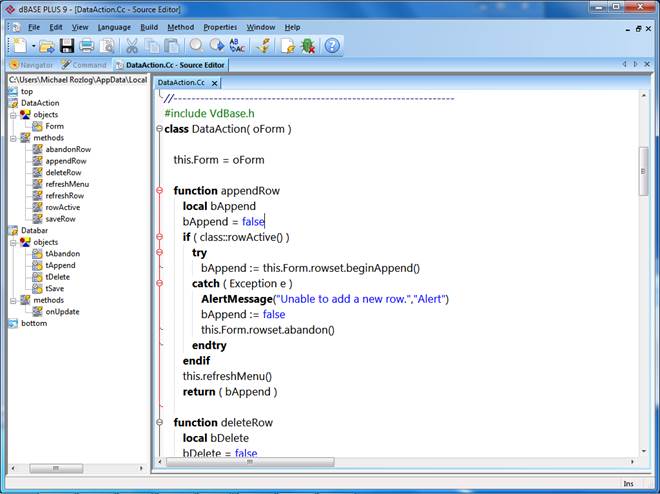Collapse the DataAction objects tree node
660x494 pixels.
(13, 115)
